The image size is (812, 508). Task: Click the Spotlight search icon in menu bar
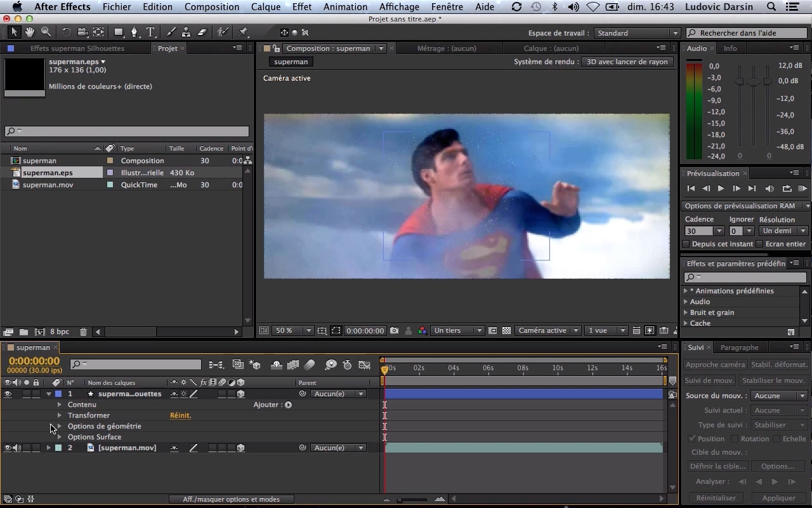point(771,7)
